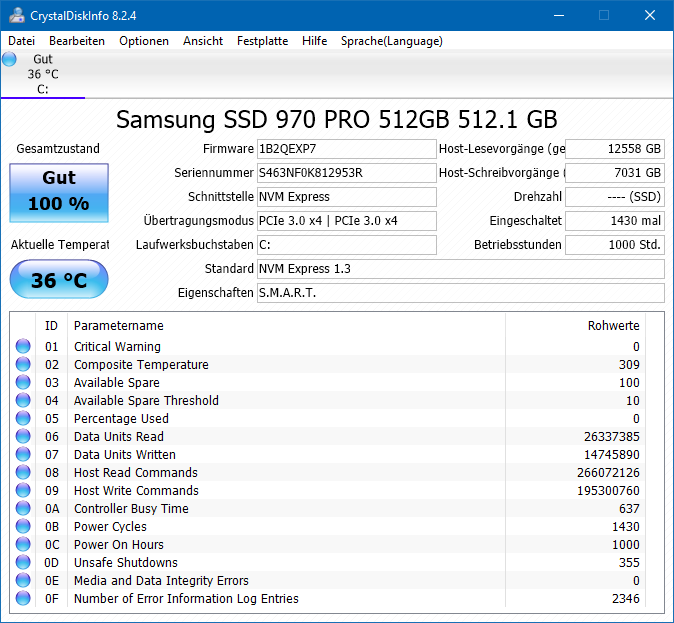Select the Critical Warning parameter name
674x623 pixels.
point(117,347)
